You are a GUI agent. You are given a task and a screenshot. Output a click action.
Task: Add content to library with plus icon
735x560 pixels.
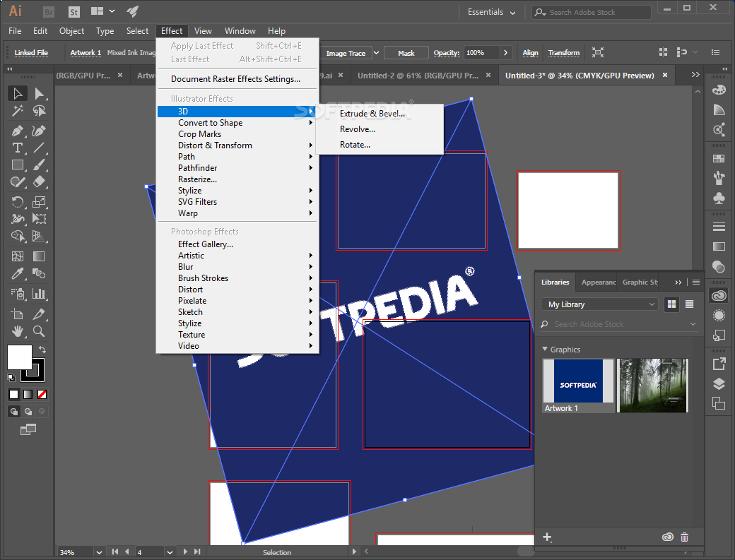[547, 537]
